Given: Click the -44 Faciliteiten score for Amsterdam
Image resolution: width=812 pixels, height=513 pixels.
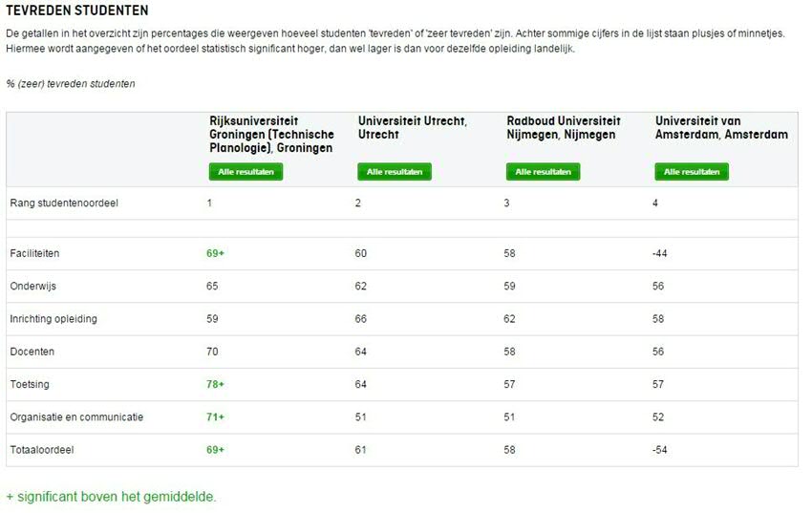Looking at the screenshot, I should (x=660, y=254).
